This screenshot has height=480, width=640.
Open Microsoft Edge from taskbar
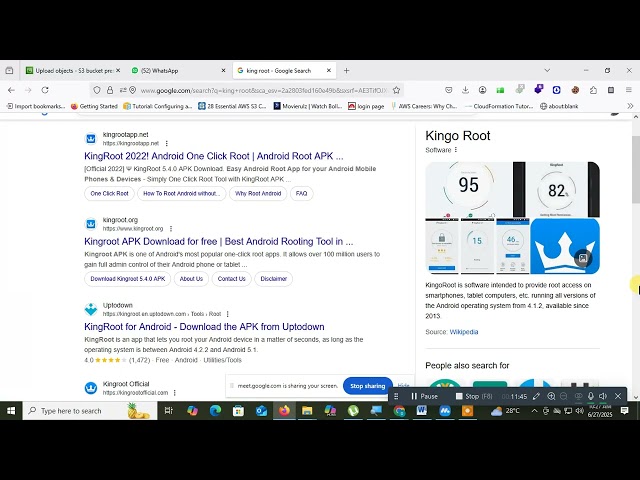215,411
